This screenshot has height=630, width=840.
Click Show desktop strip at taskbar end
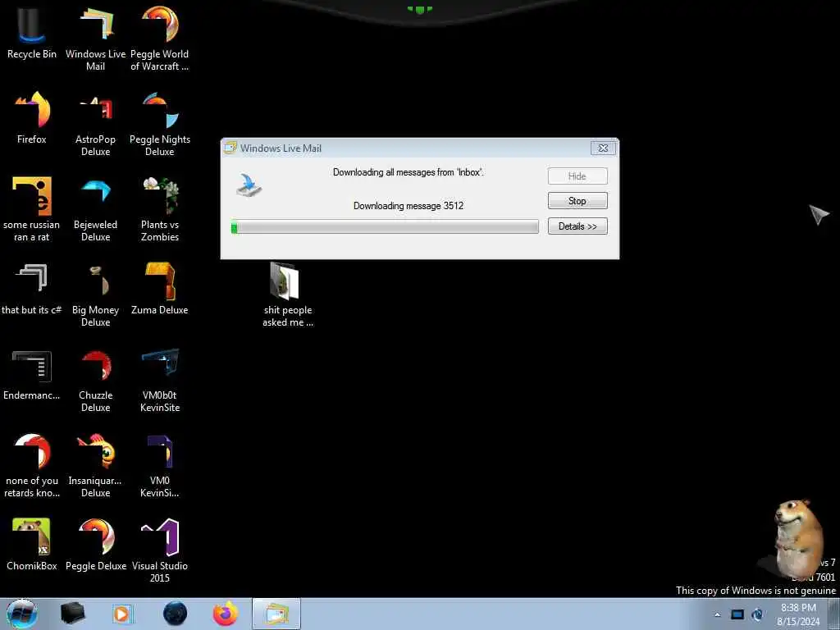(834, 614)
